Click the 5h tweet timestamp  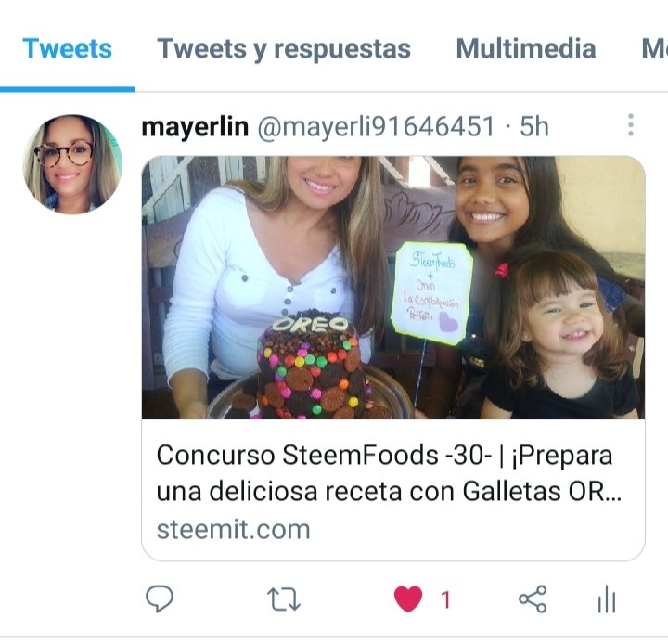[x=533, y=126]
